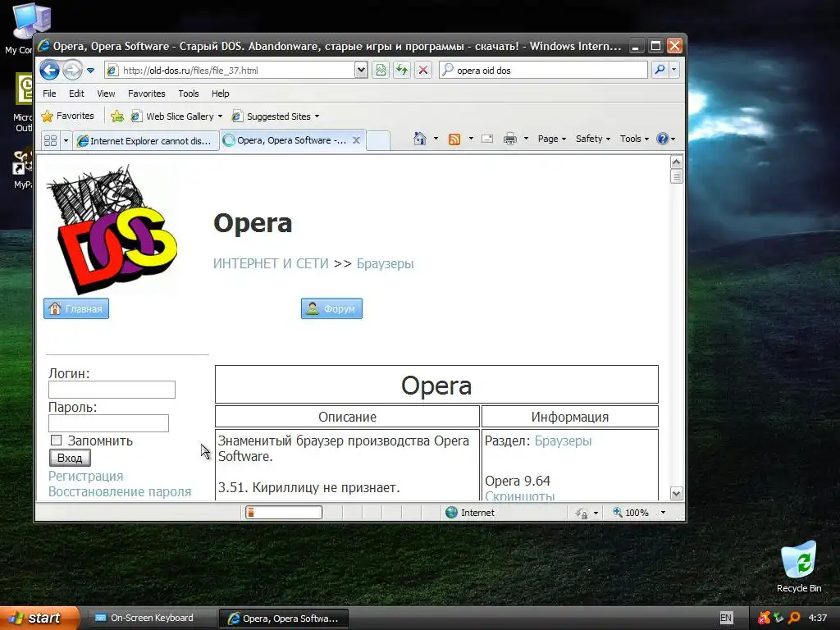Click the page loading progress bar
840x630 pixels.
(284, 513)
